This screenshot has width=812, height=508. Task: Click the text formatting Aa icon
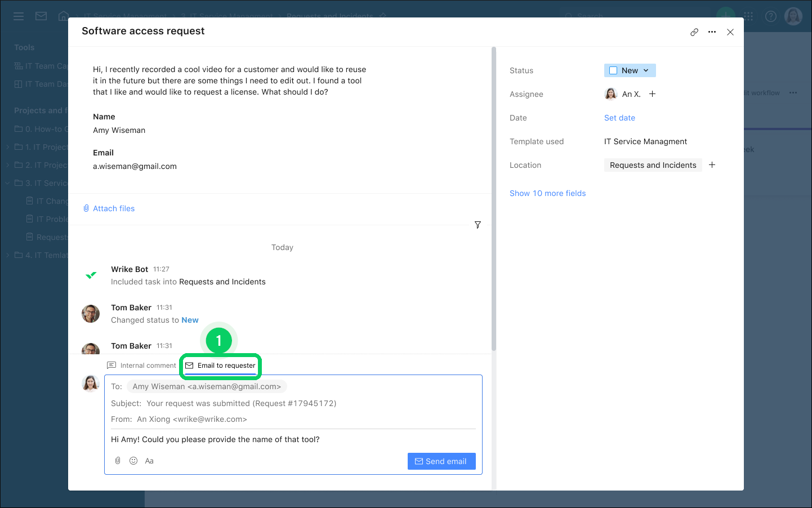coord(149,461)
